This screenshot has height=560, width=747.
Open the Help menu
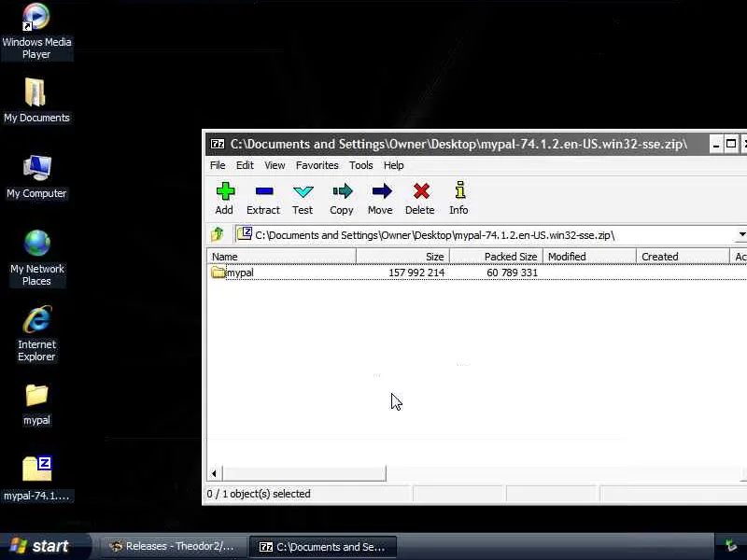tap(394, 165)
